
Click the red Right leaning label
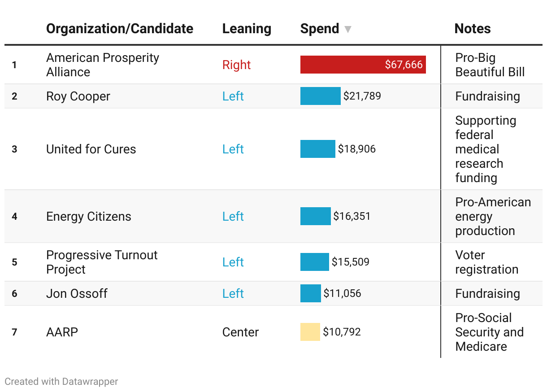tap(236, 65)
